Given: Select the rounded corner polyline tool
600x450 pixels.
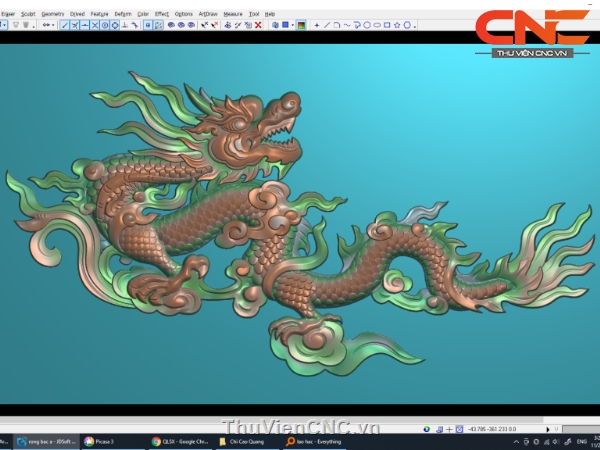Looking at the screenshot, I should [337, 25].
